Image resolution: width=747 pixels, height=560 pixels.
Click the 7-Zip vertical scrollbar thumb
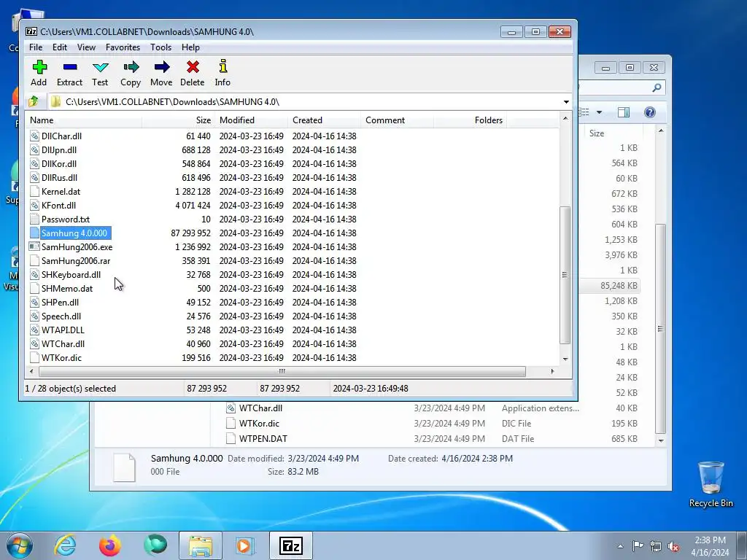tap(565, 275)
